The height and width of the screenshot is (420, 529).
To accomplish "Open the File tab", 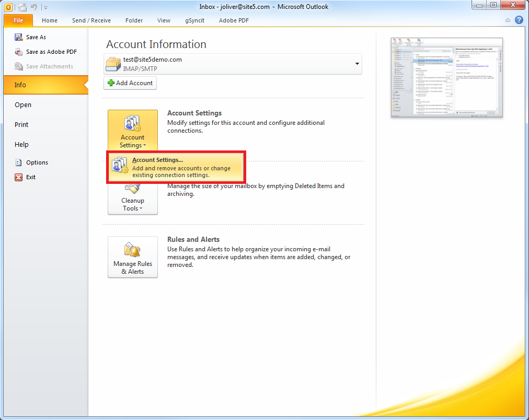I will pos(18,20).
